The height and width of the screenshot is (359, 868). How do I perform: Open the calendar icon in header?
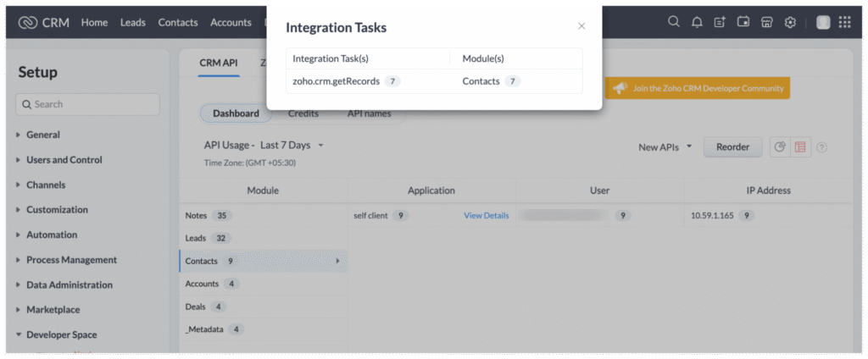tap(743, 22)
